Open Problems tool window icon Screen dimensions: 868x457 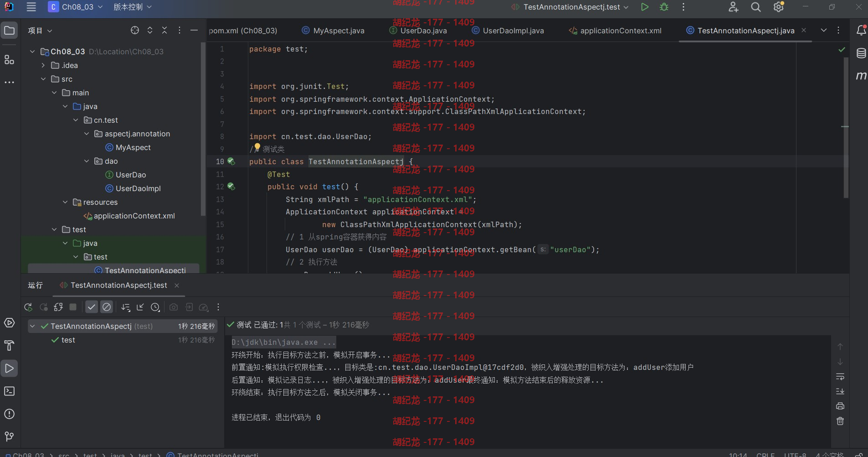(x=9, y=414)
